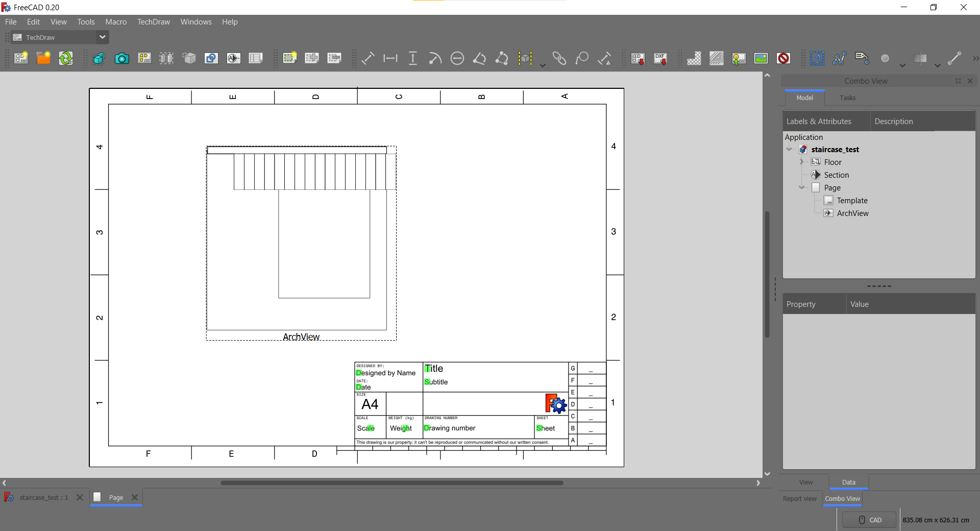Click the horizontal scrollbar under drawing
This screenshot has width=980, height=531.
click(x=391, y=482)
